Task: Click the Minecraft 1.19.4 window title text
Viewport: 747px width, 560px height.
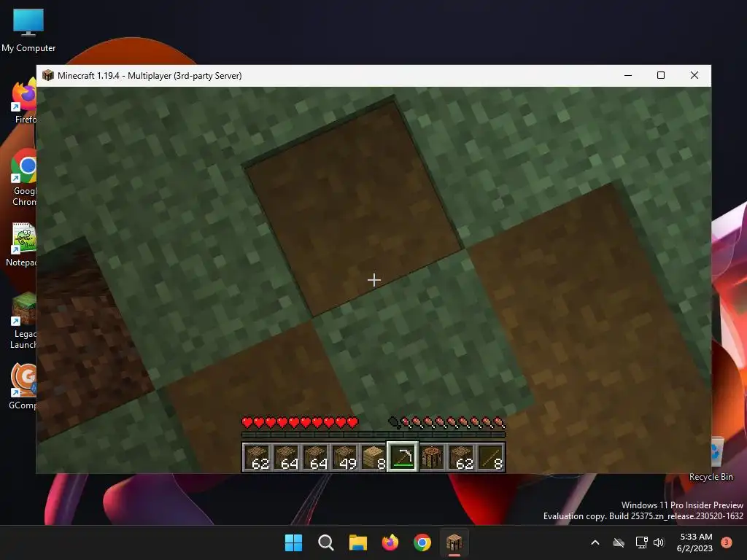Action: coord(150,76)
